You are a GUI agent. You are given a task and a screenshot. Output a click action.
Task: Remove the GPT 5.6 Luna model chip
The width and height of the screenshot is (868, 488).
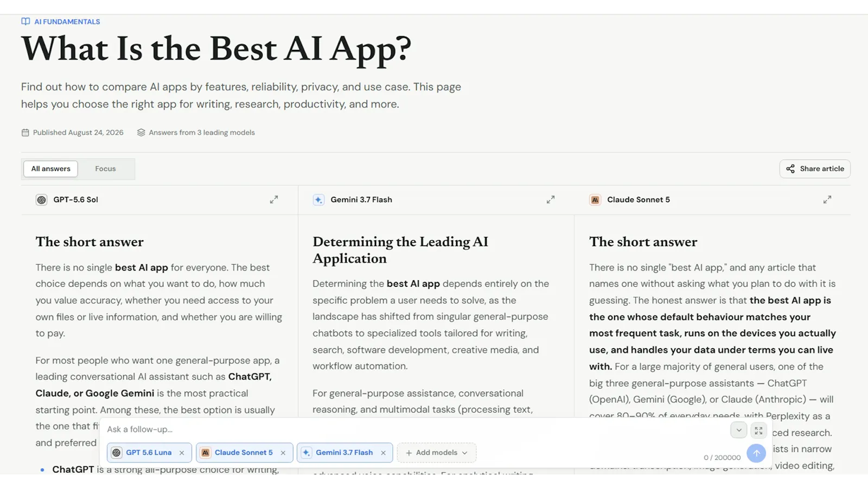point(182,453)
